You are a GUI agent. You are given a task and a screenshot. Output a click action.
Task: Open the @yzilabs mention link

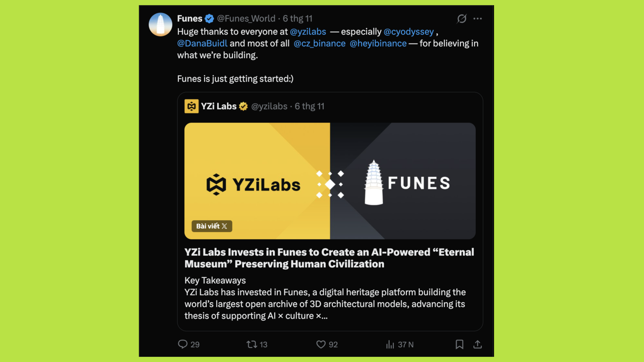308,32
